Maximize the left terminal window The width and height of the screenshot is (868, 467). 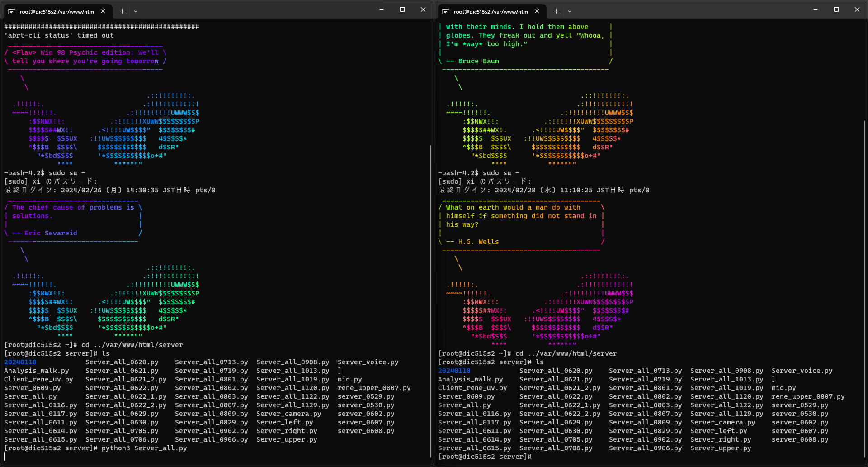point(402,10)
